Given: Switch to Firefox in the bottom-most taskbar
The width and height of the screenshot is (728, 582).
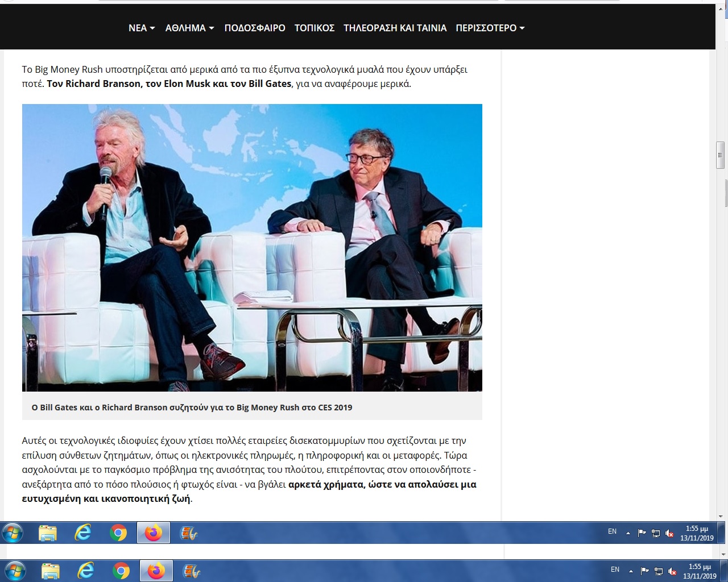Looking at the screenshot, I should pos(156,571).
